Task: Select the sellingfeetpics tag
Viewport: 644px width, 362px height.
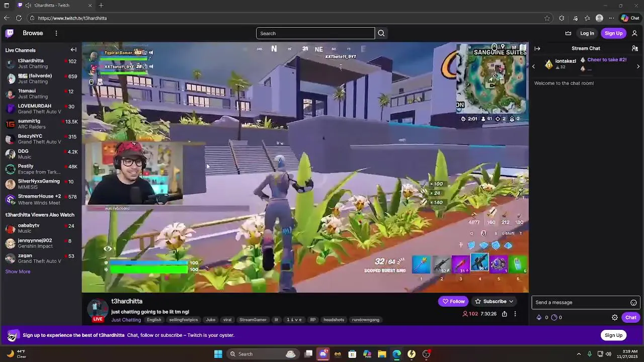Action: coord(184,320)
